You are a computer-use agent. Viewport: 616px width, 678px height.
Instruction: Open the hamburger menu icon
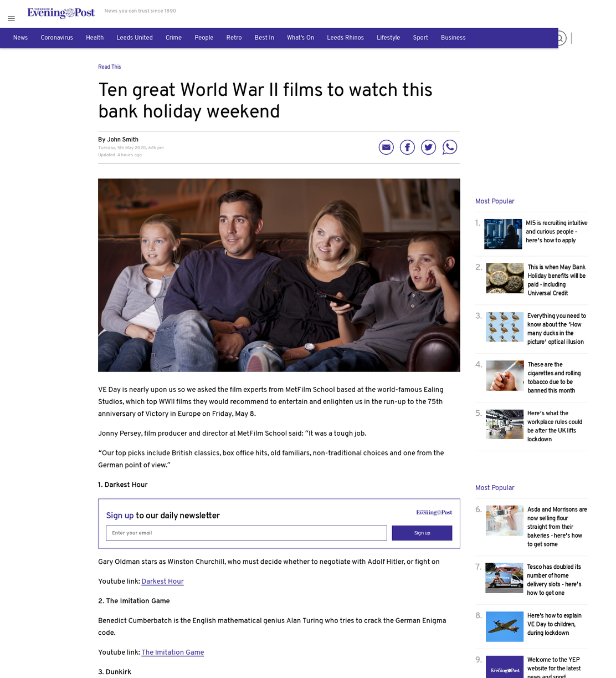point(11,18)
